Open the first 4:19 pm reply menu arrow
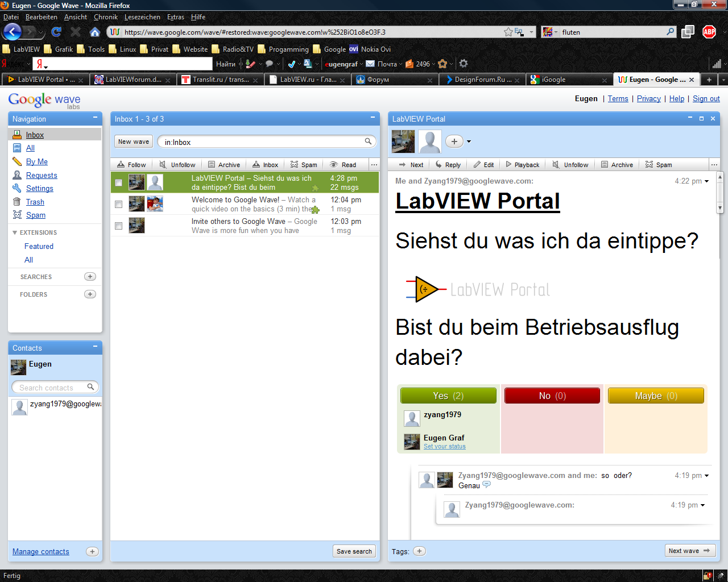The width and height of the screenshot is (728, 582). (707, 476)
